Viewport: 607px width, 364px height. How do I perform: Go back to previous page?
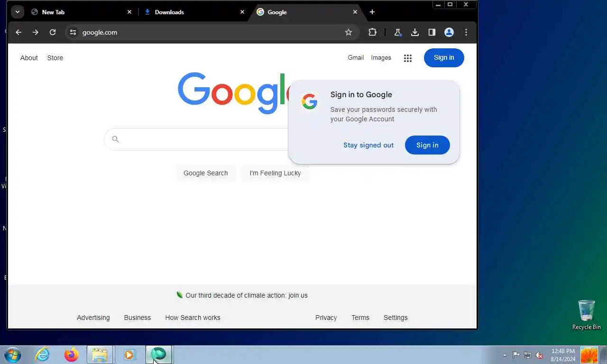click(x=18, y=32)
